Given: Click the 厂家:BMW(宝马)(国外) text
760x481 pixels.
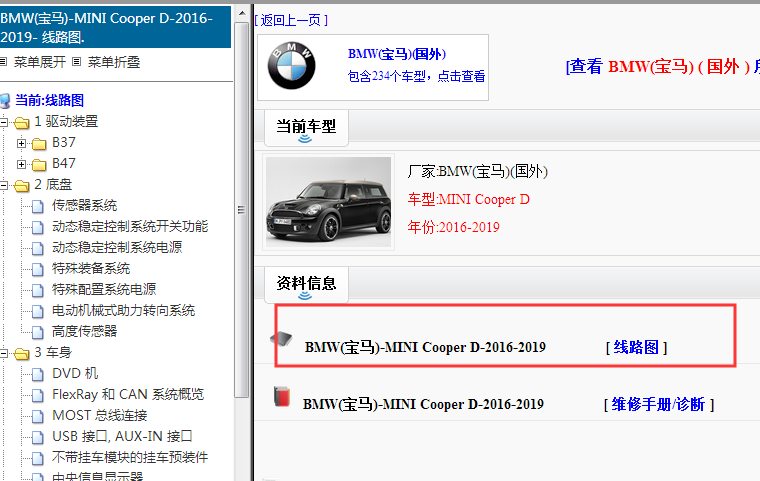Looking at the screenshot, I should pos(478,172).
